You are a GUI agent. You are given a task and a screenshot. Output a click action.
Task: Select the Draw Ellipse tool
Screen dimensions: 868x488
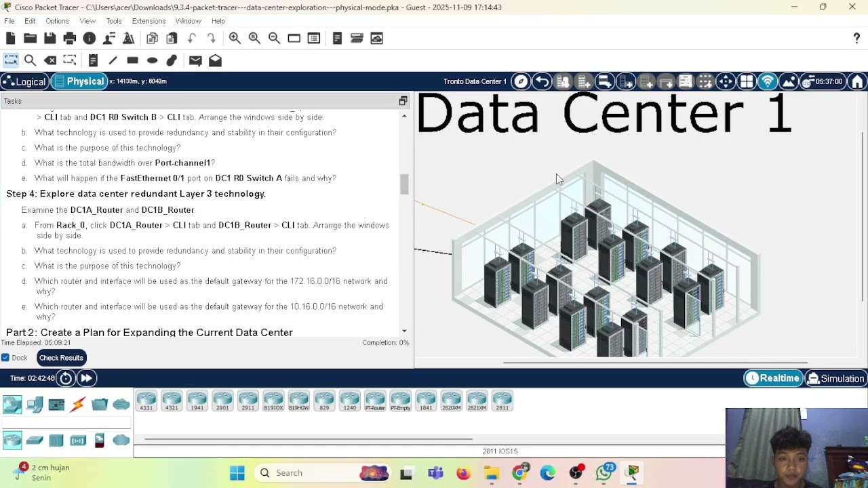pos(152,60)
